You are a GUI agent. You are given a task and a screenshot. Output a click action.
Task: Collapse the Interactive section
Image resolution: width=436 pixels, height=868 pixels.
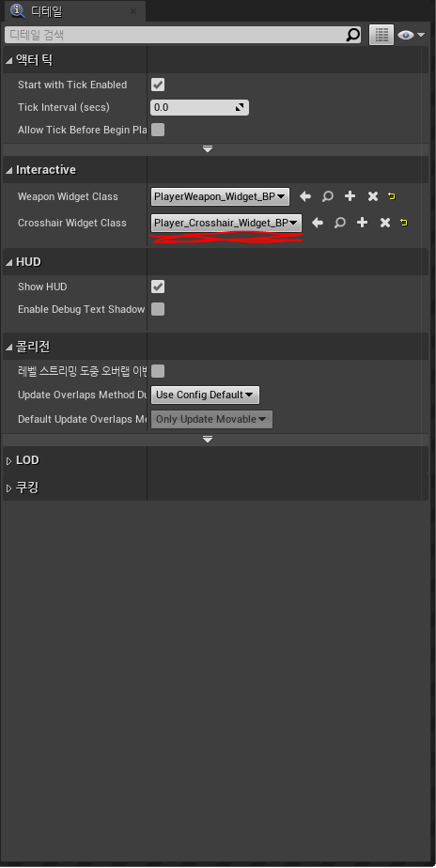[8, 171]
